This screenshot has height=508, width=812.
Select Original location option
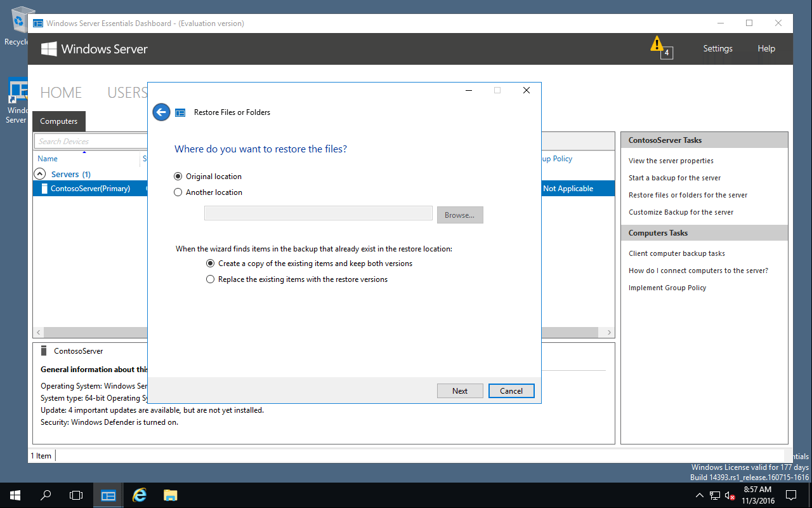tap(207, 177)
